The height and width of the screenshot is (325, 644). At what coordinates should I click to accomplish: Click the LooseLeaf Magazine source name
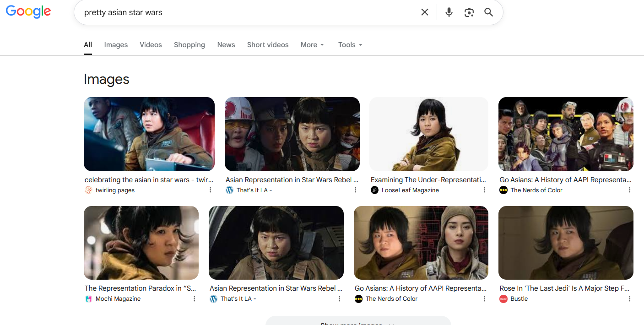(410, 190)
